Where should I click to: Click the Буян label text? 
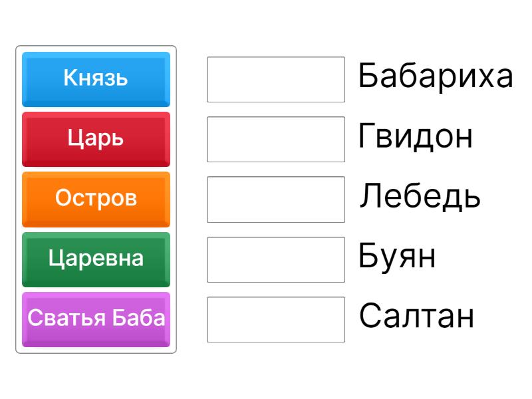(x=397, y=257)
